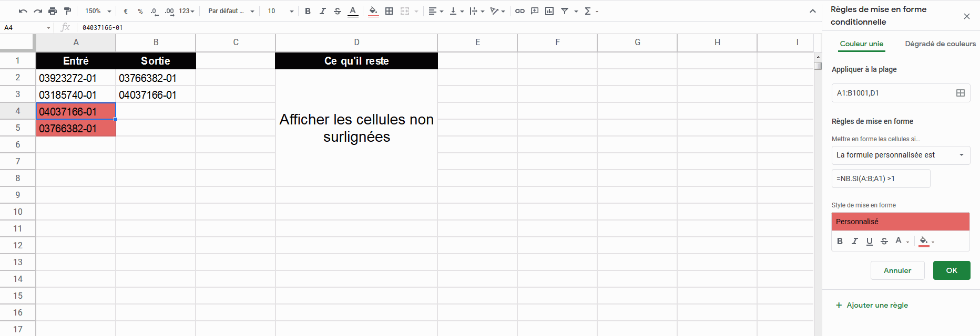Open the Par défaut font dropdown
The height and width of the screenshot is (336, 980).
tap(231, 11)
